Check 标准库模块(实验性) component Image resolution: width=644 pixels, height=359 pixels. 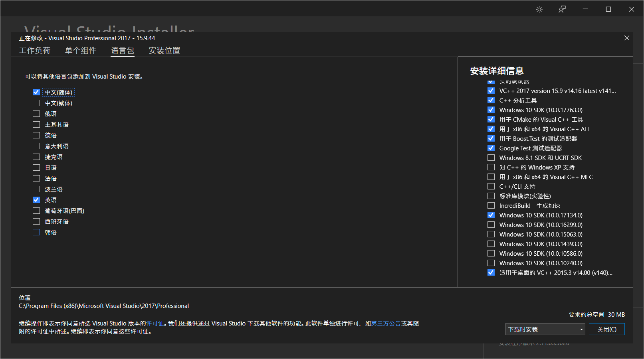[491, 196]
